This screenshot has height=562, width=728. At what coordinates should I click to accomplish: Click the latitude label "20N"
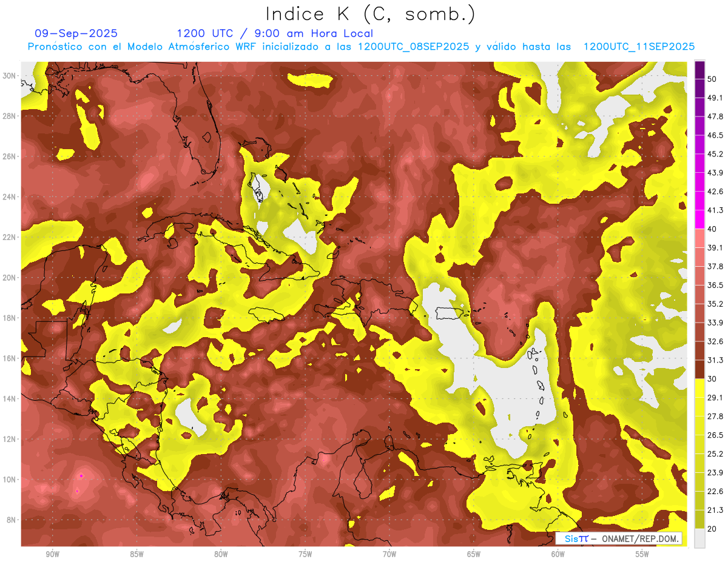9,278
